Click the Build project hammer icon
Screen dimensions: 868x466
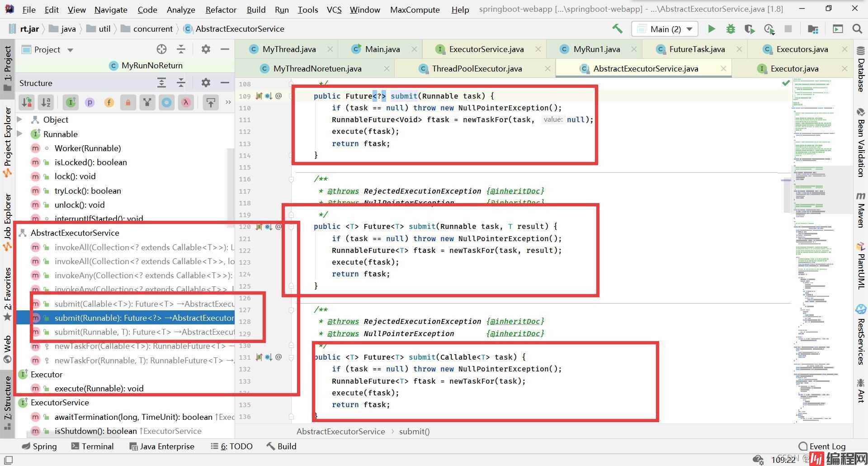point(617,29)
